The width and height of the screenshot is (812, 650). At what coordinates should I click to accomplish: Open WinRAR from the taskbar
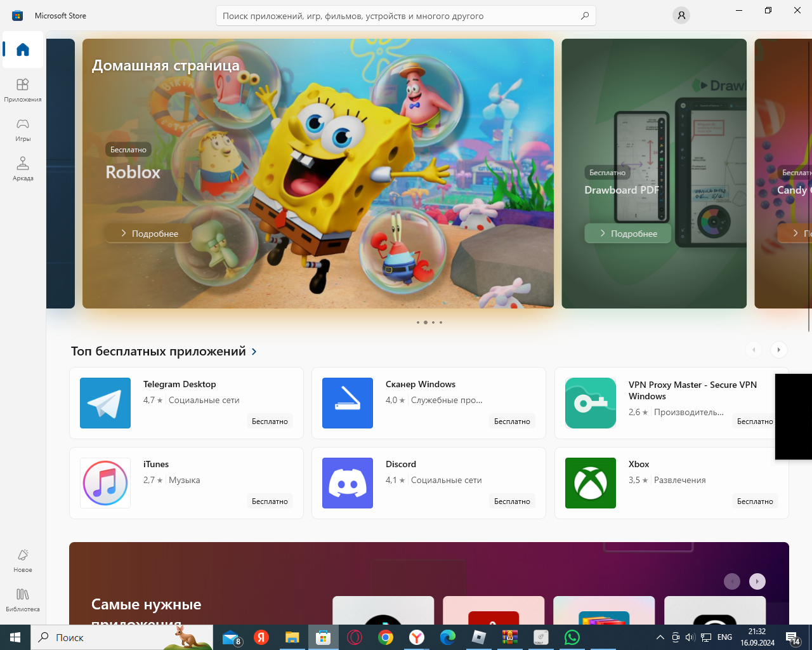coord(509,637)
